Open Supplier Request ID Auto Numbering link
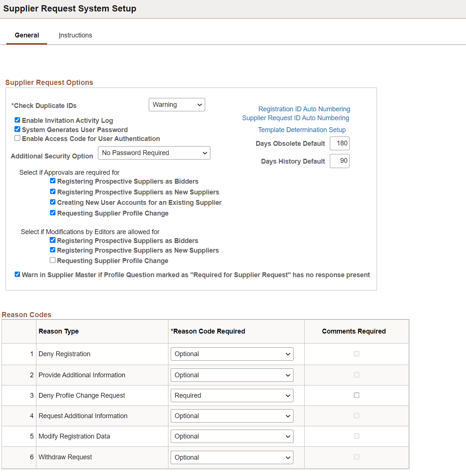466x476 pixels. click(296, 118)
